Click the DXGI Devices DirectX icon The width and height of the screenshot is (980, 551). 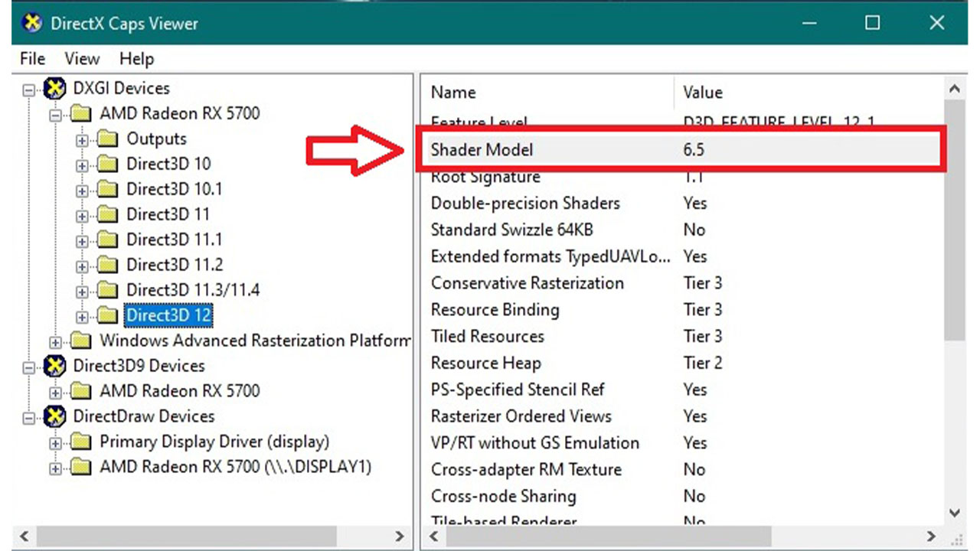[54, 89]
